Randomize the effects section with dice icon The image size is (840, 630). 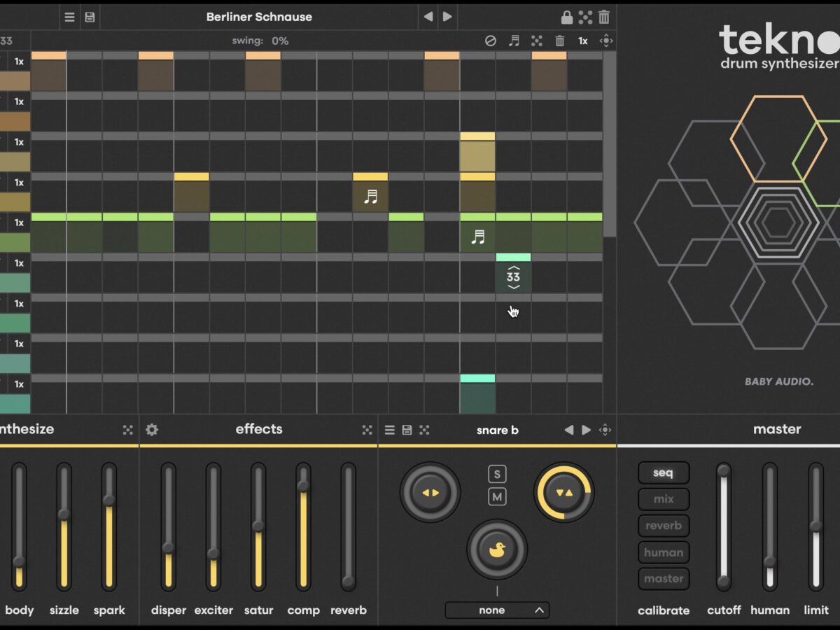coord(367,430)
